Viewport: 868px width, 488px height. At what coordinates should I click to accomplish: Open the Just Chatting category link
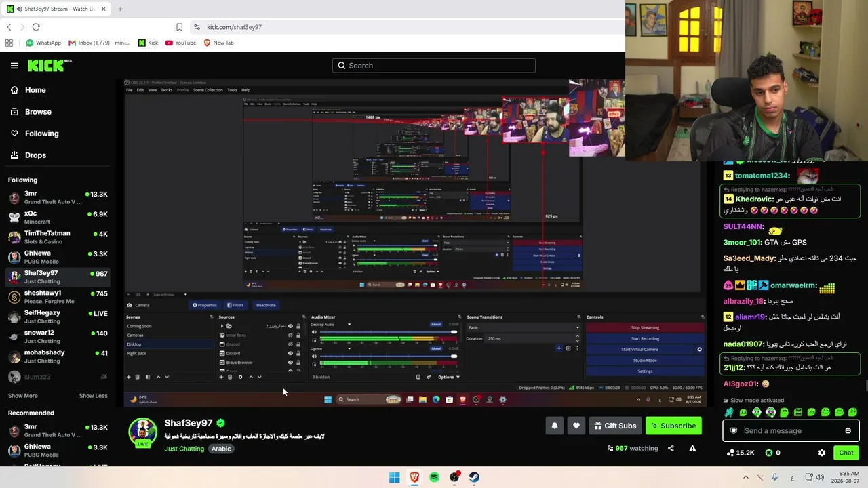184,449
